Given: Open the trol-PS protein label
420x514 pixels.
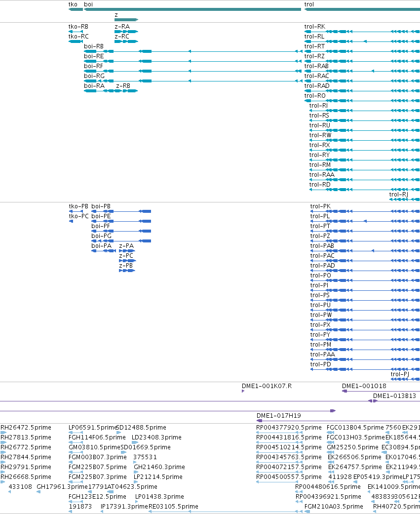Looking at the screenshot, I should [x=320, y=295].
